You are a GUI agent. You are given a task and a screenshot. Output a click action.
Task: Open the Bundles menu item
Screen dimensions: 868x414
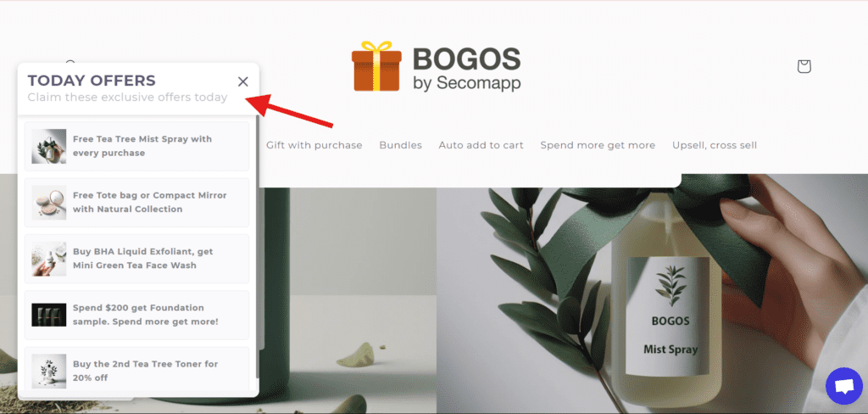(400, 145)
